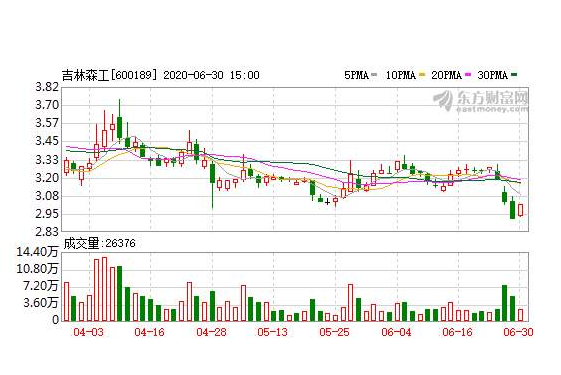Image resolution: width=561 pixels, height=375 pixels.
Task: Click the 3.60万 volume axis label
Action: pyautogui.click(x=41, y=303)
